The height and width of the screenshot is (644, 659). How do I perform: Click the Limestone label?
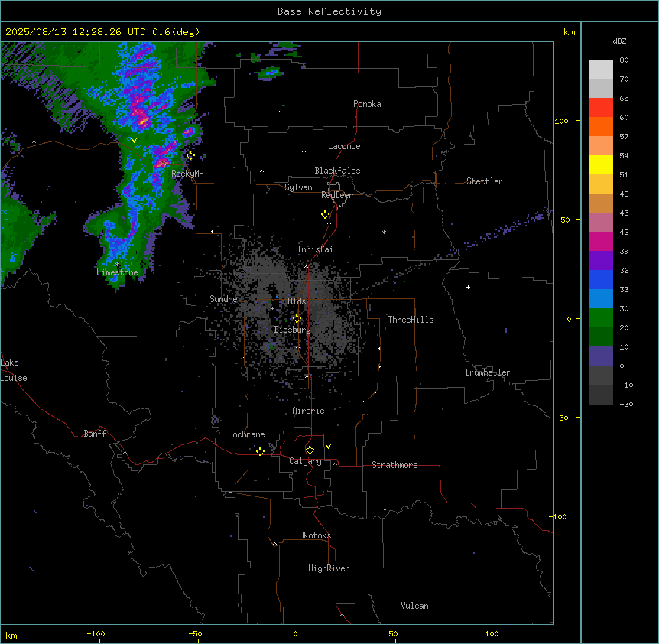[x=117, y=272]
